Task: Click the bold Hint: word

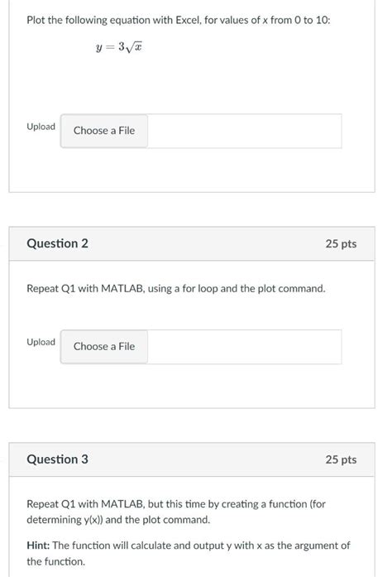Action: coord(38,546)
